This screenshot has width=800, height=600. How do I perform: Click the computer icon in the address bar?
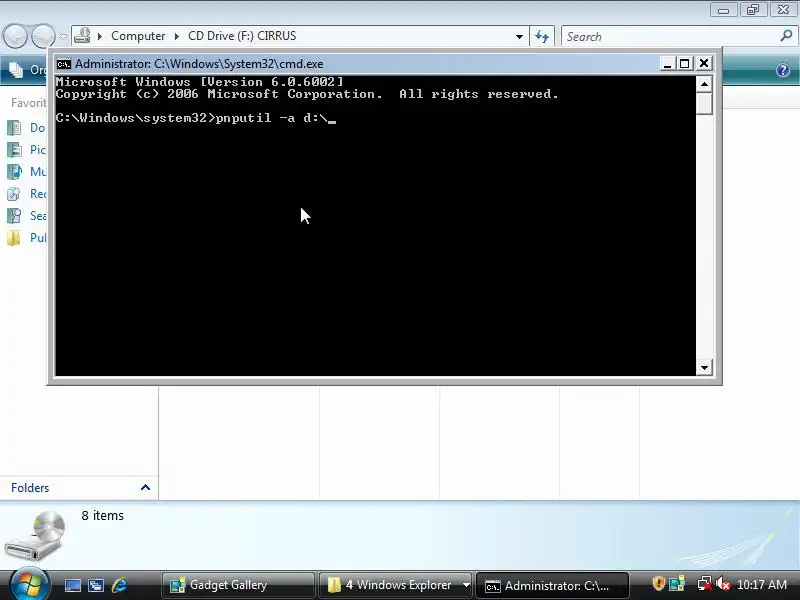(82, 36)
